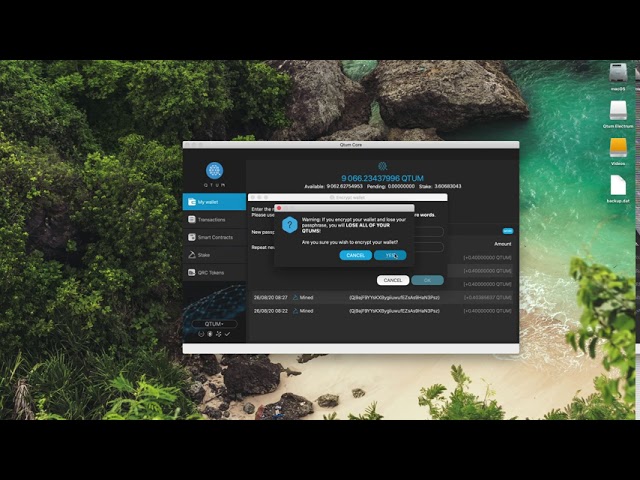Click the sync checkmark status icon
Viewport: 640px width, 480px height.
(x=227, y=334)
